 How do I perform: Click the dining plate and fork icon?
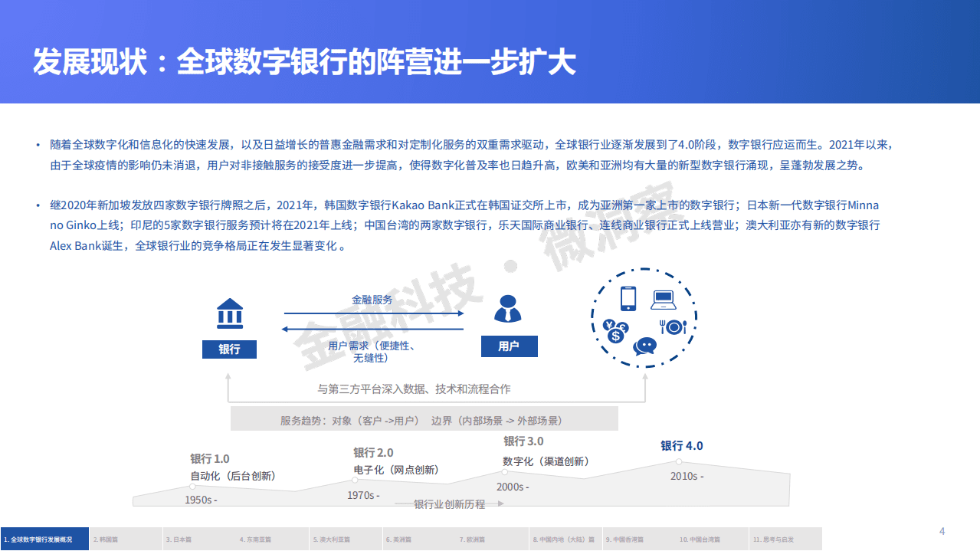674,328
